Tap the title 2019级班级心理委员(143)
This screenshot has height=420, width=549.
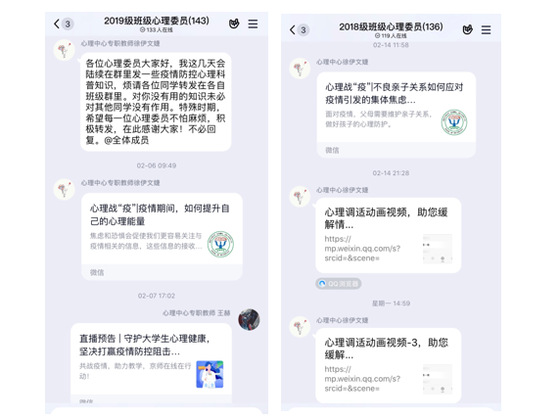[157, 21]
